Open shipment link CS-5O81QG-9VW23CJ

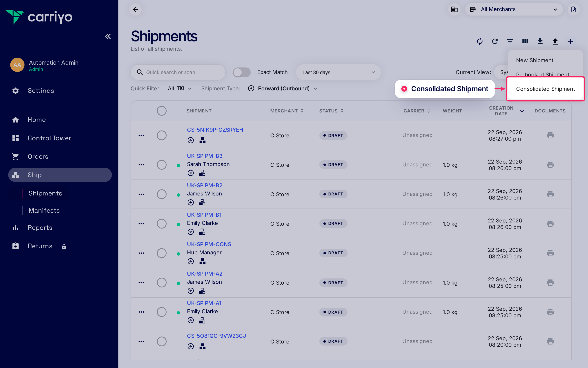pos(216,336)
